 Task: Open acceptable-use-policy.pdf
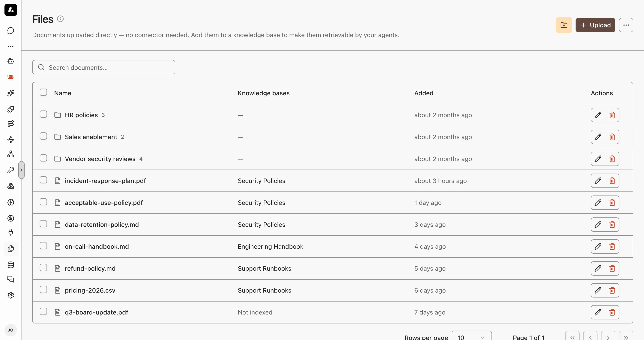[x=104, y=203]
